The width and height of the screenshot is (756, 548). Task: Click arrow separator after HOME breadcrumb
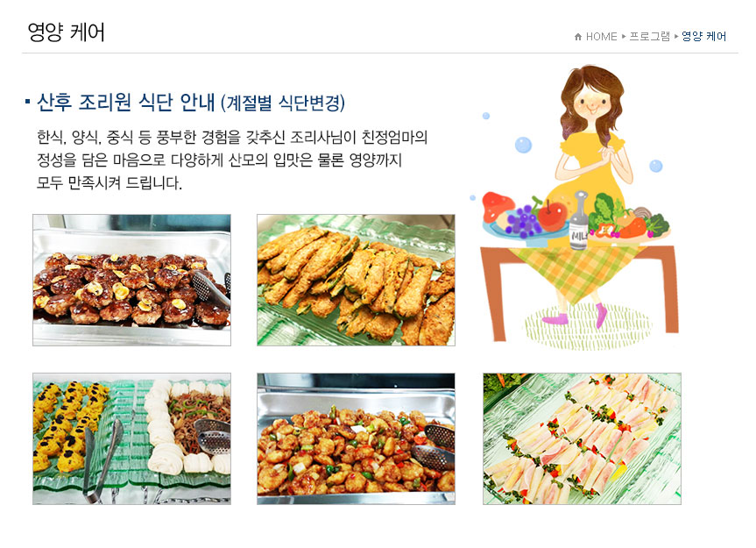coord(624,37)
